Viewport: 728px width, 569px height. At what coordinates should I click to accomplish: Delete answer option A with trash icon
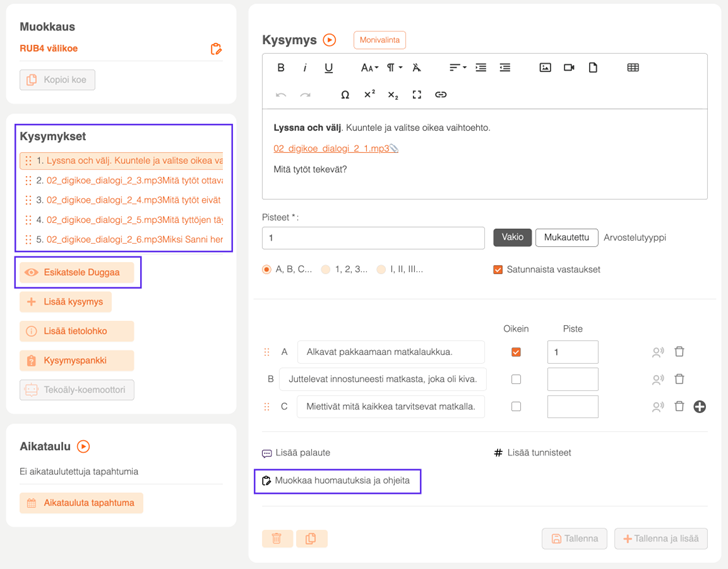click(679, 352)
